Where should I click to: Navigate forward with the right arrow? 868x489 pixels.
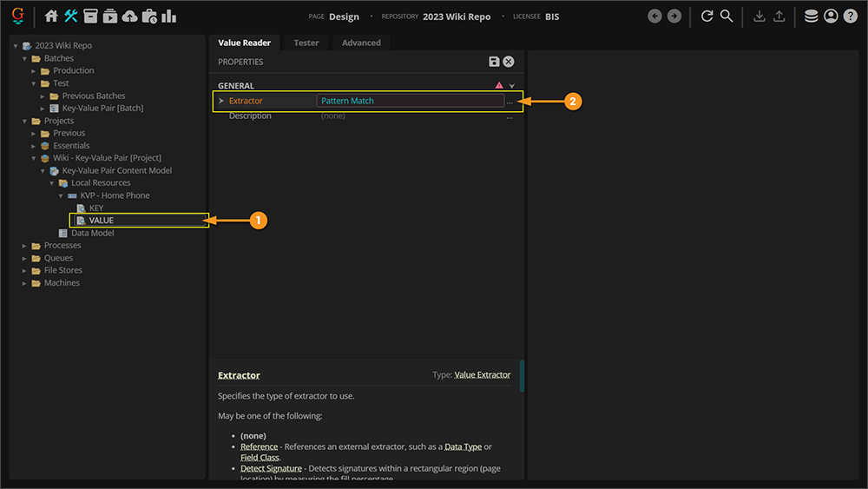tap(674, 16)
